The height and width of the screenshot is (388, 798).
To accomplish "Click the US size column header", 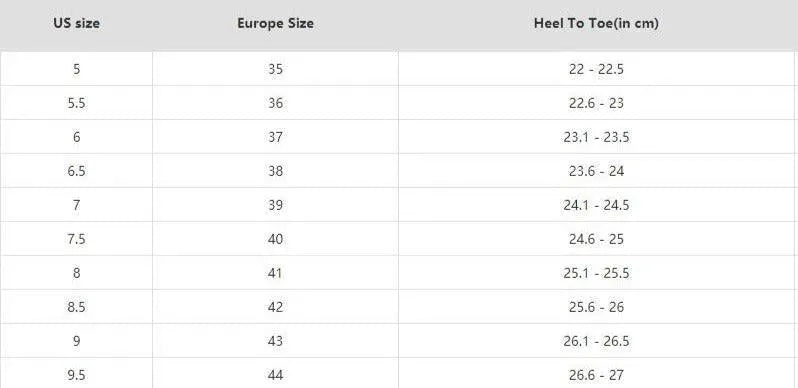I will (x=76, y=23).
